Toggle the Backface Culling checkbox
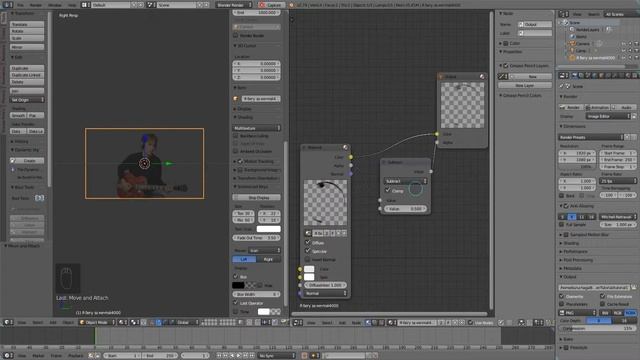The image size is (640, 360). [236, 136]
